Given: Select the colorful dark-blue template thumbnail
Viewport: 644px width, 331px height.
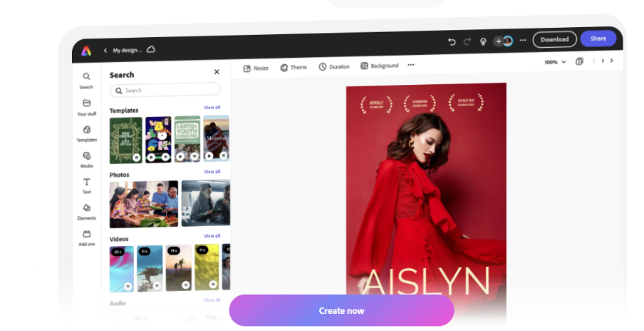Looking at the screenshot, I should 158,139.
